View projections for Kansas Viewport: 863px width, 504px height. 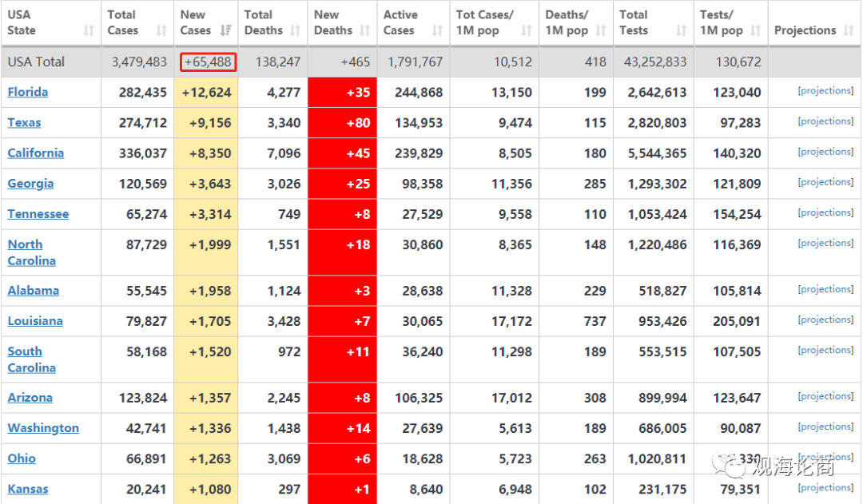825,487
